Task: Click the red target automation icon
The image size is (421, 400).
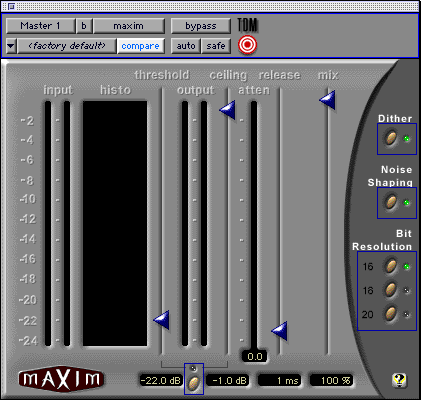Action: pos(248,45)
